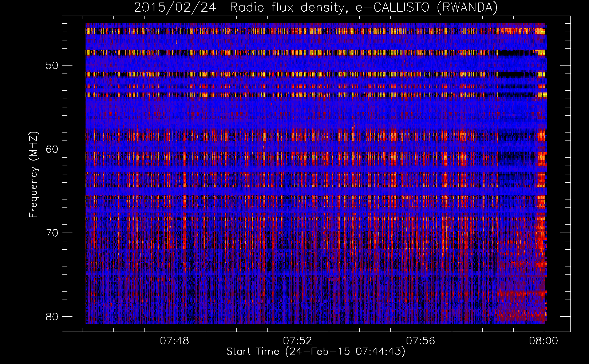Click the plot title with date 2015/02/24
Image resolution: width=589 pixels, height=364 pixels.
pos(316,7)
